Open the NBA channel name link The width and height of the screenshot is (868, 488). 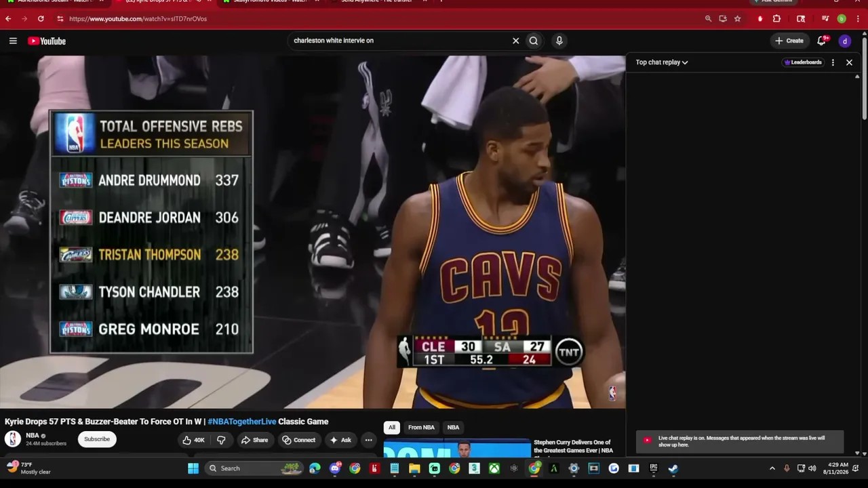coord(33,436)
